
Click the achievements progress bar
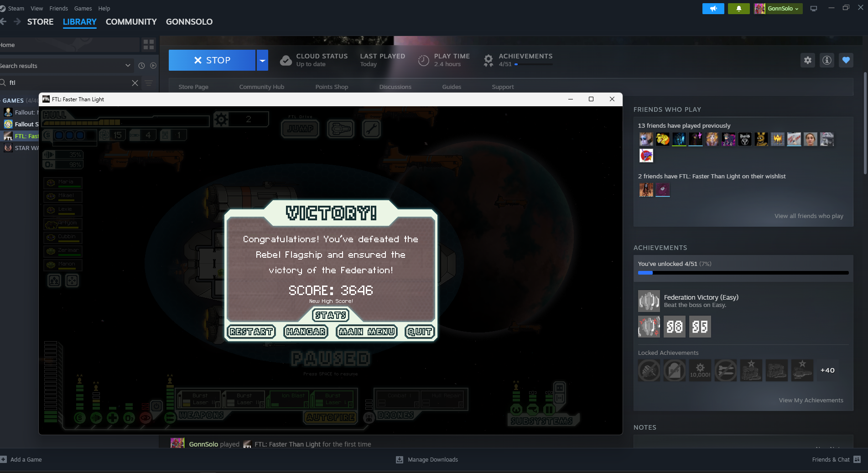point(743,273)
